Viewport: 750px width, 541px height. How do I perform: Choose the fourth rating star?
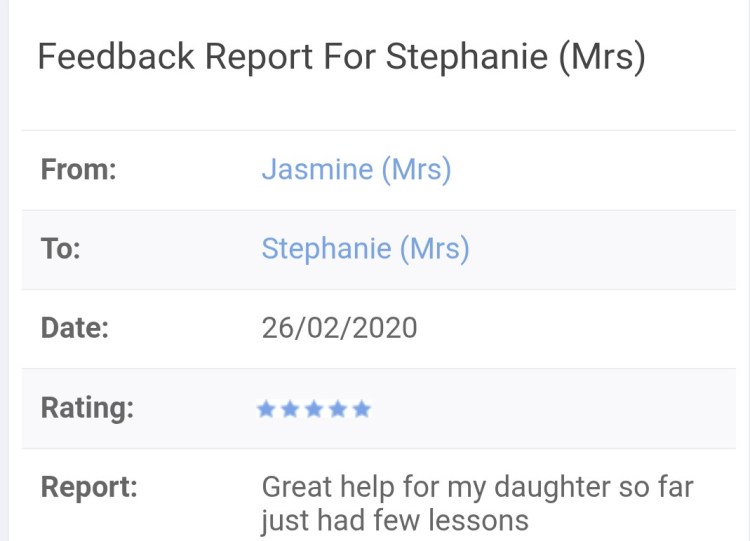click(338, 409)
